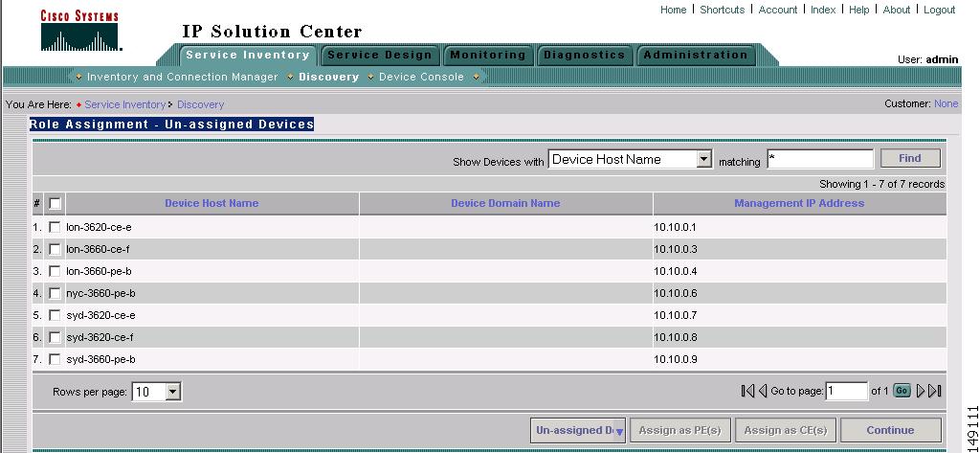Open the Index link
The height and width of the screenshot is (453, 980).
823,10
